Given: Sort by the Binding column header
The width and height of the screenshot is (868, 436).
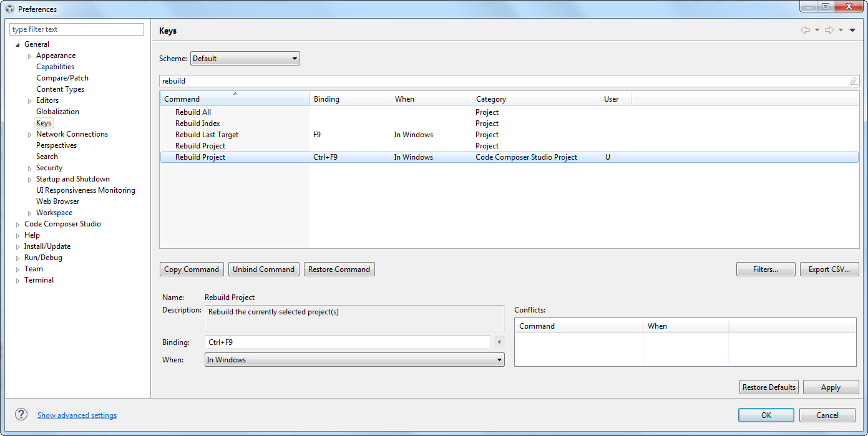Looking at the screenshot, I should [x=350, y=99].
